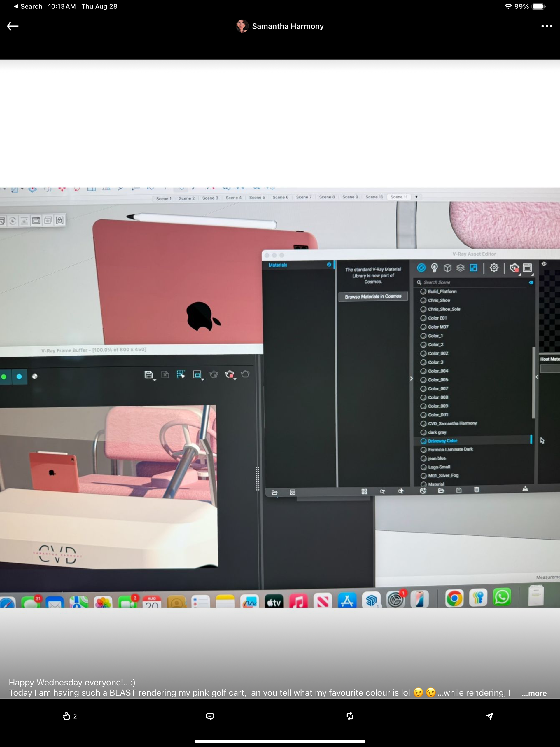Open the Lights tab lightbulb icon
The height and width of the screenshot is (747, 560).
(x=434, y=268)
